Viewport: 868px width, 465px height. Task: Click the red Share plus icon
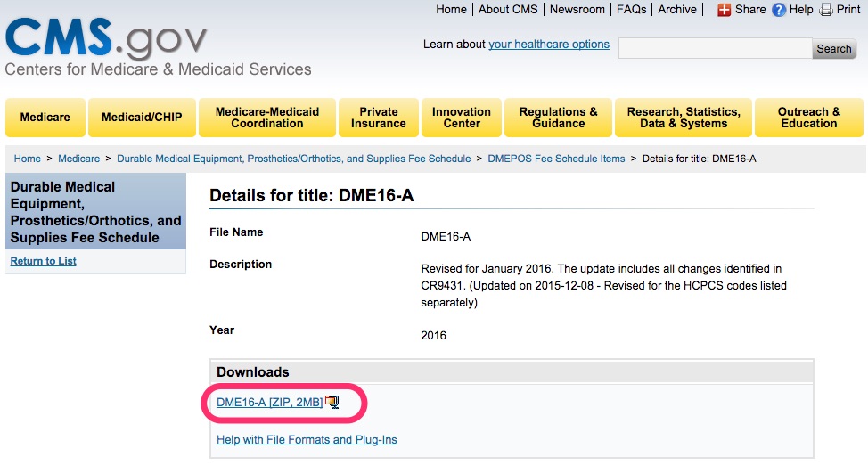(724, 10)
